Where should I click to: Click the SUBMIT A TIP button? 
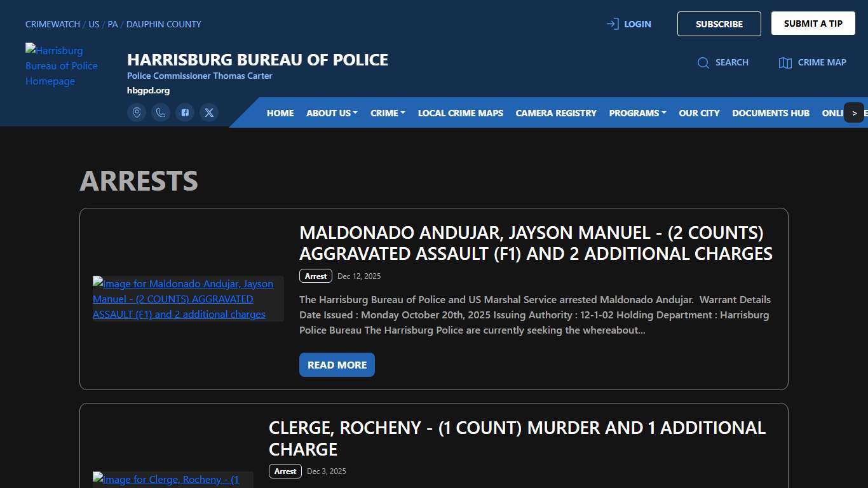[x=813, y=24]
